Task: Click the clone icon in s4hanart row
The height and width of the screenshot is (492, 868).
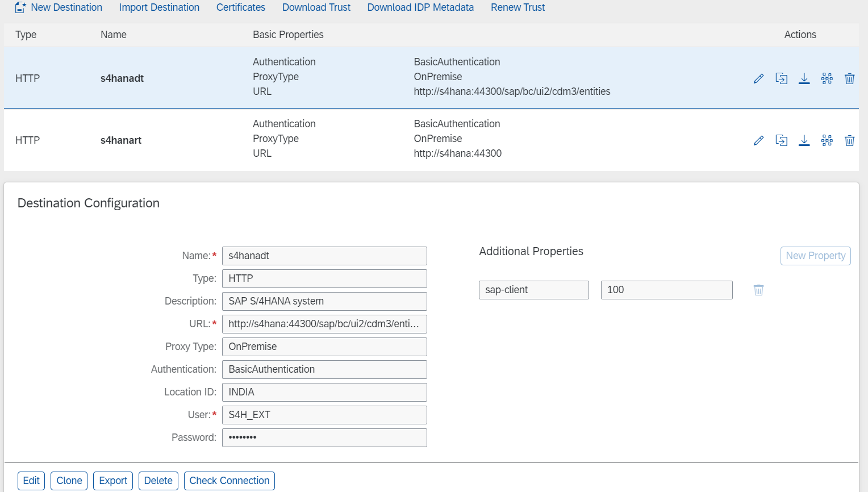Action: click(x=781, y=140)
